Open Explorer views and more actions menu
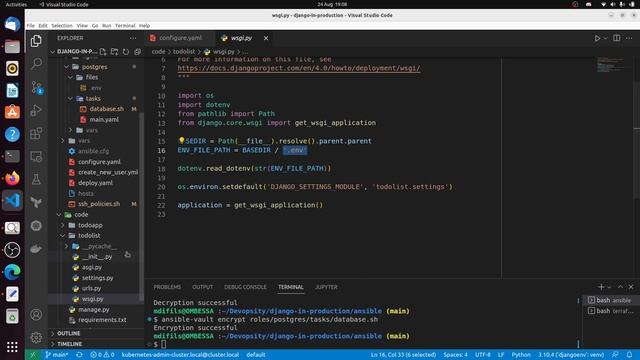 [133, 38]
